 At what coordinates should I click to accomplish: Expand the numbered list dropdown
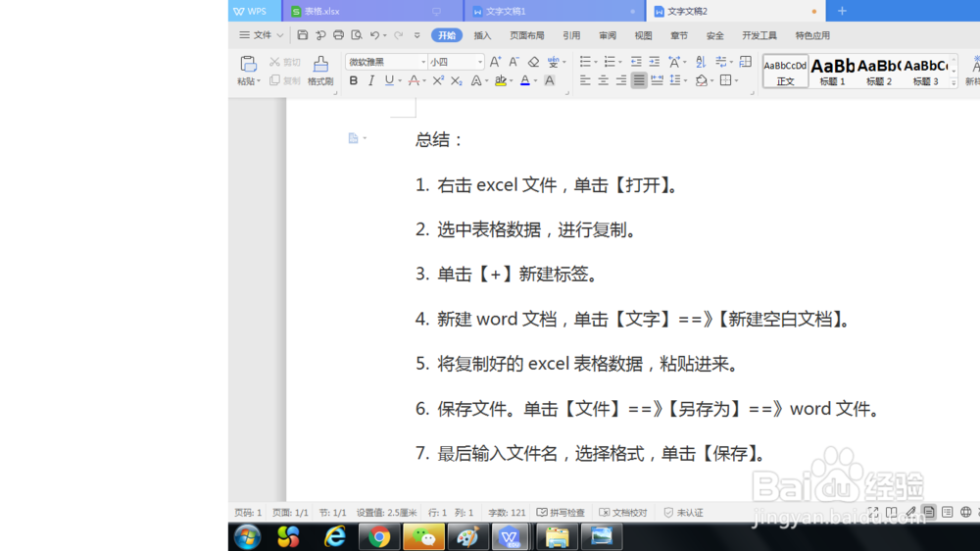click(x=620, y=62)
